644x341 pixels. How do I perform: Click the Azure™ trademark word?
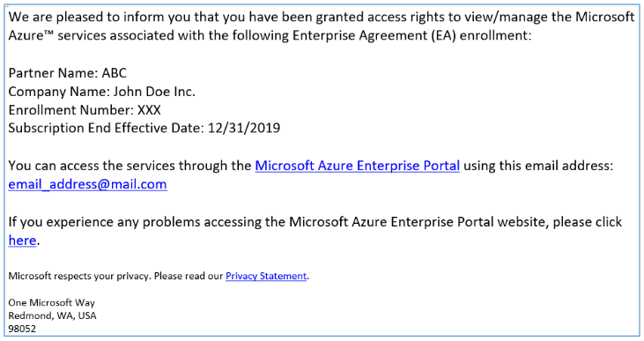[31, 35]
